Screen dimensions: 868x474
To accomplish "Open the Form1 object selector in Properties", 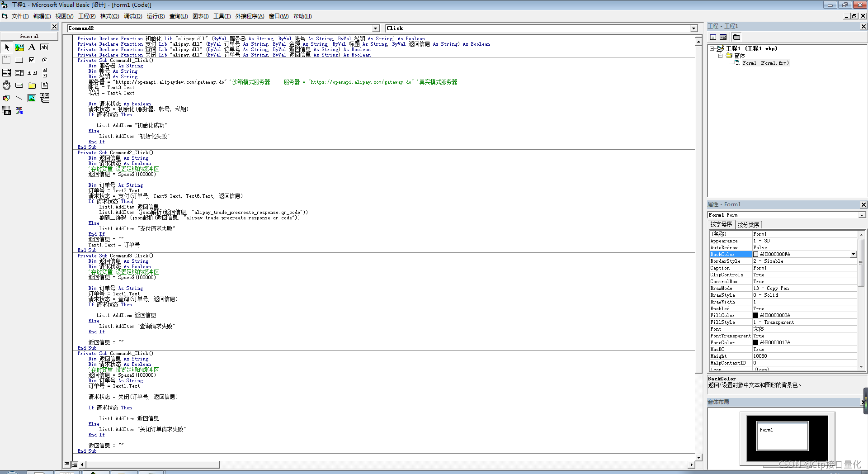I will (x=862, y=215).
